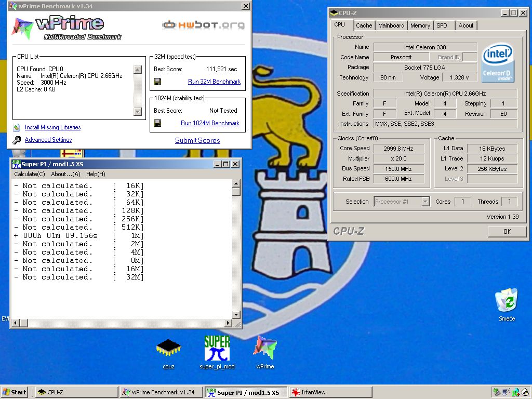The image size is (532, 399).
Task: Click the Bus Speed value 150.0 MHz
Action: click(398, 169)
